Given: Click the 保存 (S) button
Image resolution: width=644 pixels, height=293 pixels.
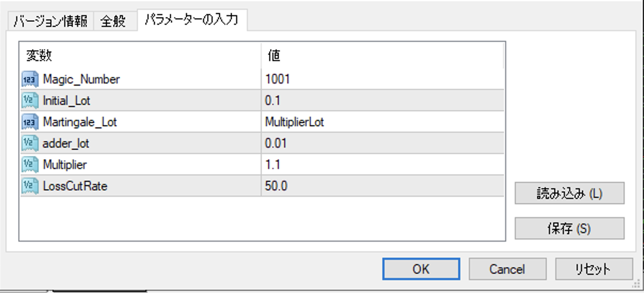Looking at the screenshot, I should click(569, 228).
